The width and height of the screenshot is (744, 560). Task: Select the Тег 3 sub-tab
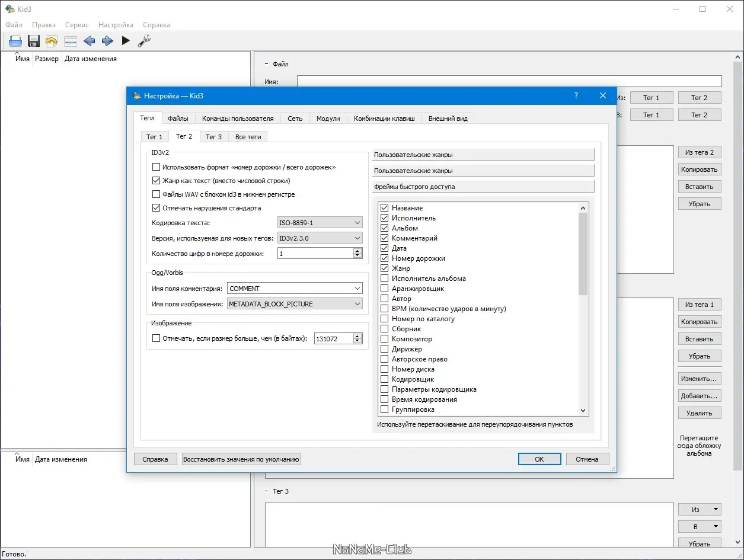[x=214, y=137]
